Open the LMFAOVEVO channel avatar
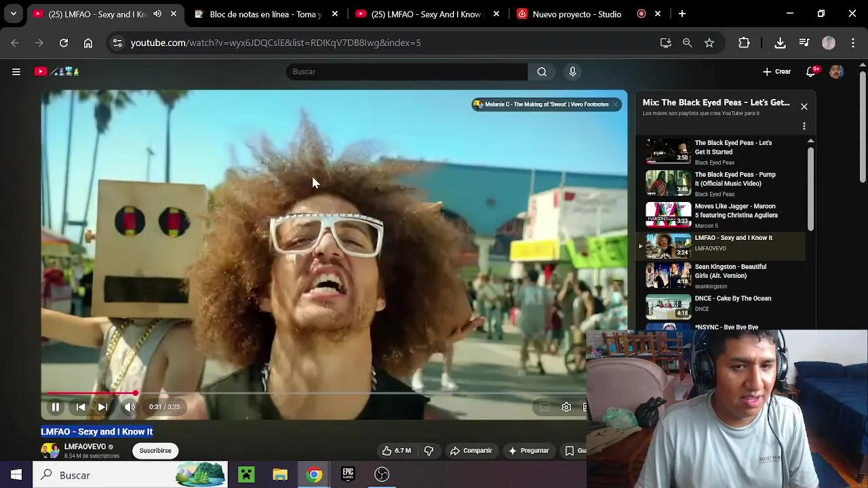Screen dimensions: 868x488 pos(50,451)
